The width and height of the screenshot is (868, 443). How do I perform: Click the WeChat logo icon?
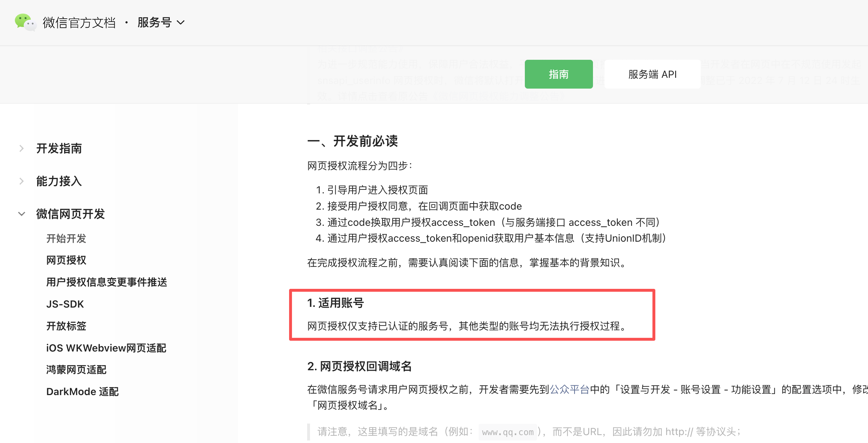(25, 22)
